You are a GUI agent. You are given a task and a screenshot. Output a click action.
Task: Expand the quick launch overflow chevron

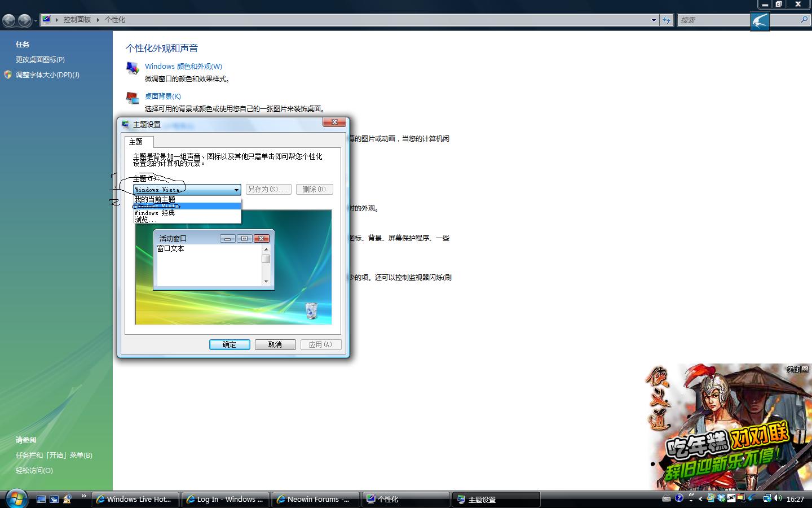pos(84,496)
